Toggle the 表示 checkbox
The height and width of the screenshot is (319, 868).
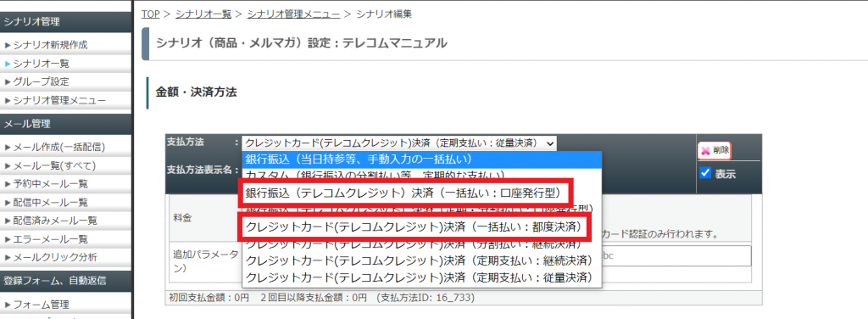(x=705, y=173)
